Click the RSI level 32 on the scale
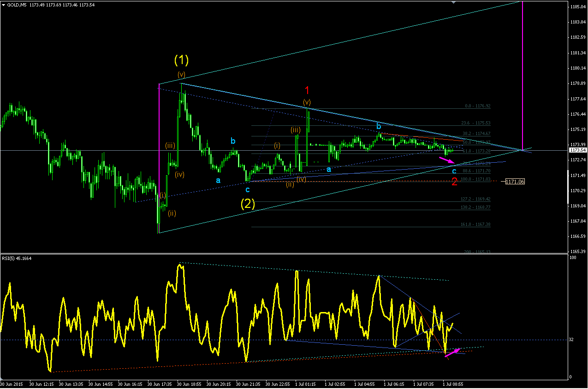 571,340
